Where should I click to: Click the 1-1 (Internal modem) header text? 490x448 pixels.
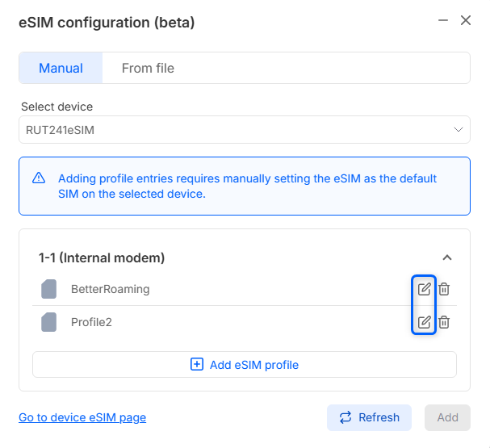102,258
